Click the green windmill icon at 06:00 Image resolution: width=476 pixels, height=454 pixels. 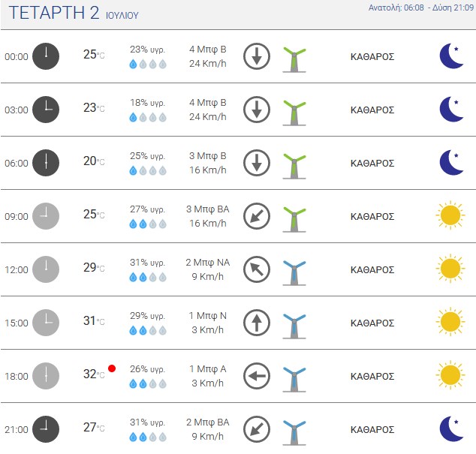pyautogui.click(x=294, y=166)
